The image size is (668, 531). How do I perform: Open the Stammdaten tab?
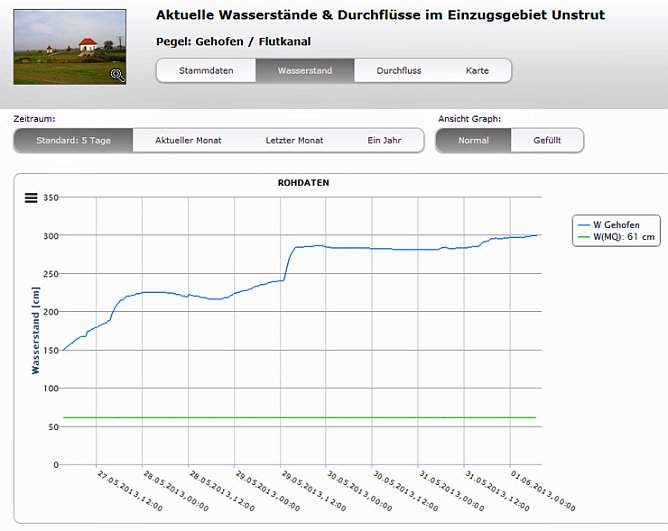[206, 71]
